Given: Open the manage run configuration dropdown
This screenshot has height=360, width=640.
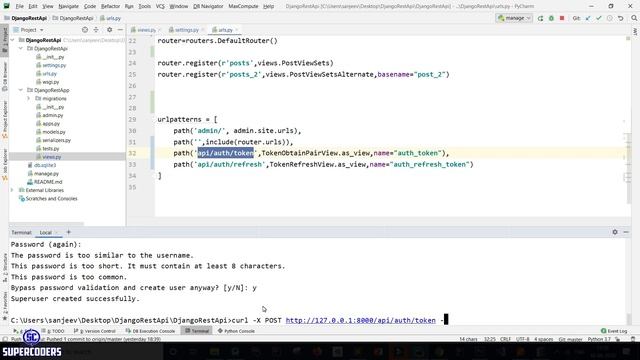Looking at the screenshot, I should 514,18.
